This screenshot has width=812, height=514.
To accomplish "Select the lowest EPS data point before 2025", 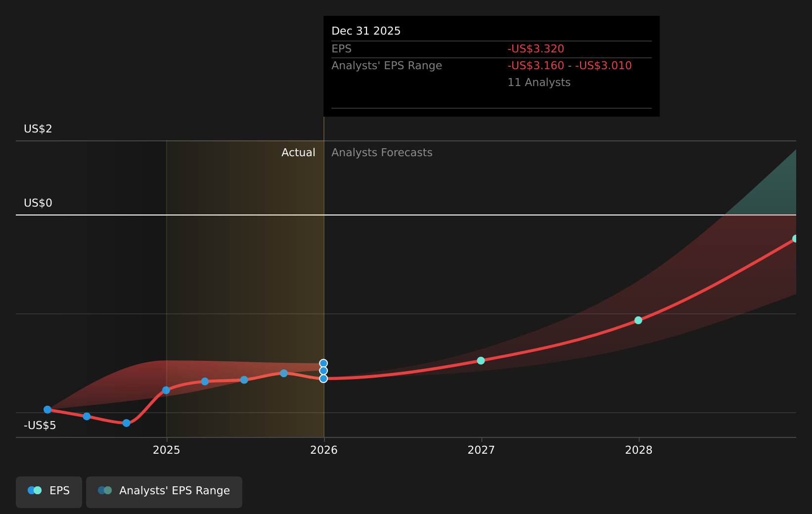I will coord(126,423).
